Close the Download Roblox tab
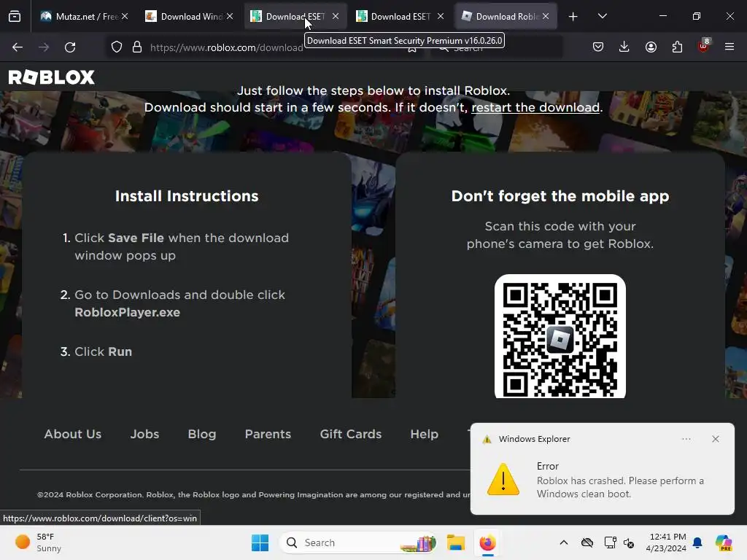 coord(546,16)
